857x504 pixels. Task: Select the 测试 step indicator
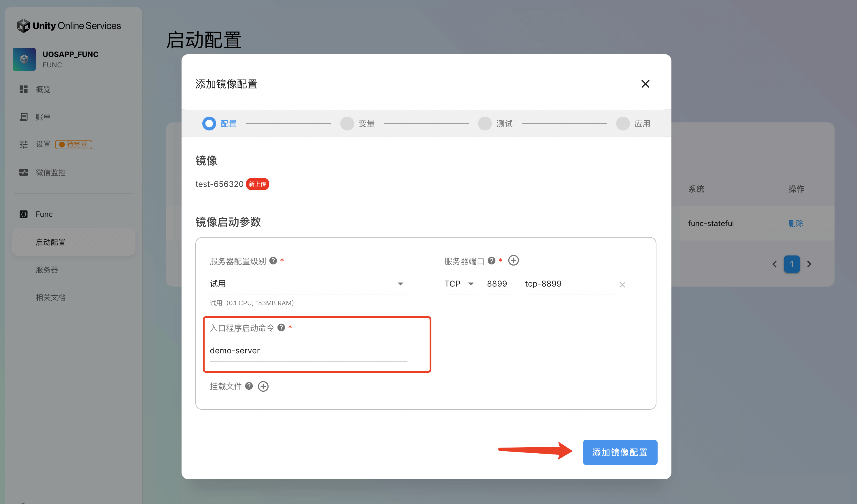485,124
